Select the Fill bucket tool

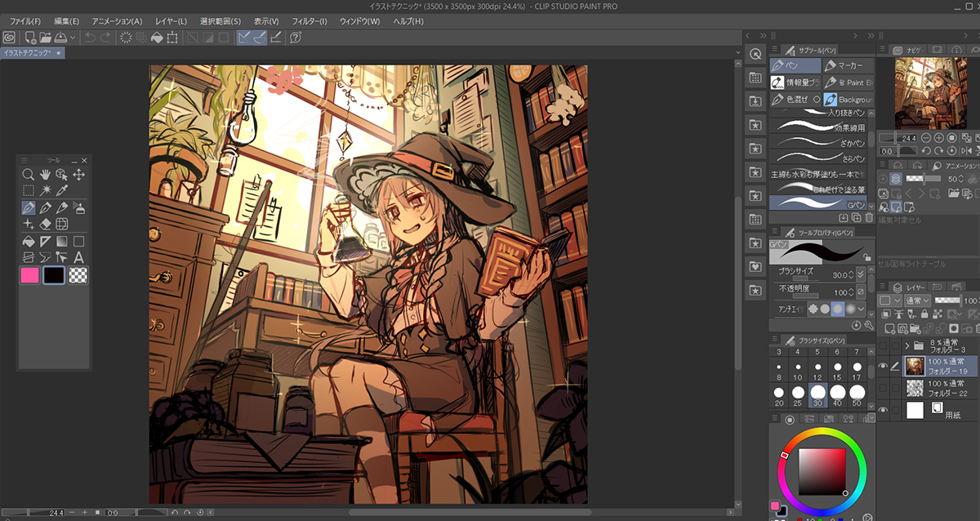[28, 241]
